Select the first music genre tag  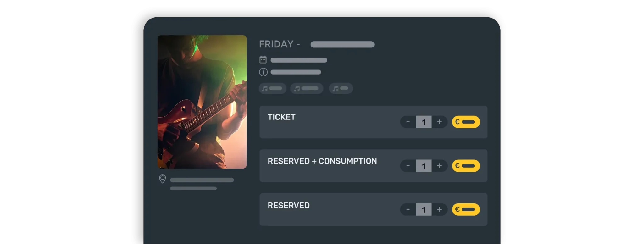[272, 88]
